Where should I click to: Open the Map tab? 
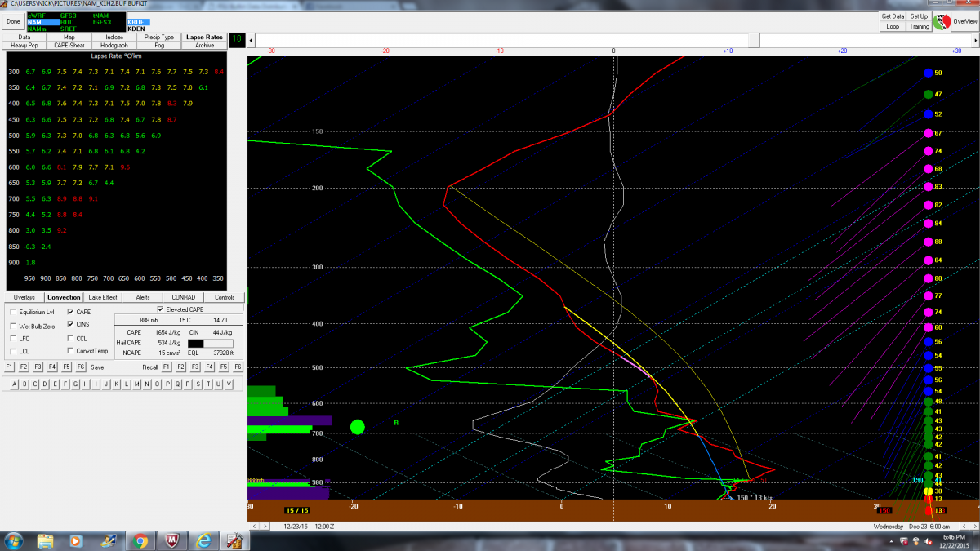[69, 37]
